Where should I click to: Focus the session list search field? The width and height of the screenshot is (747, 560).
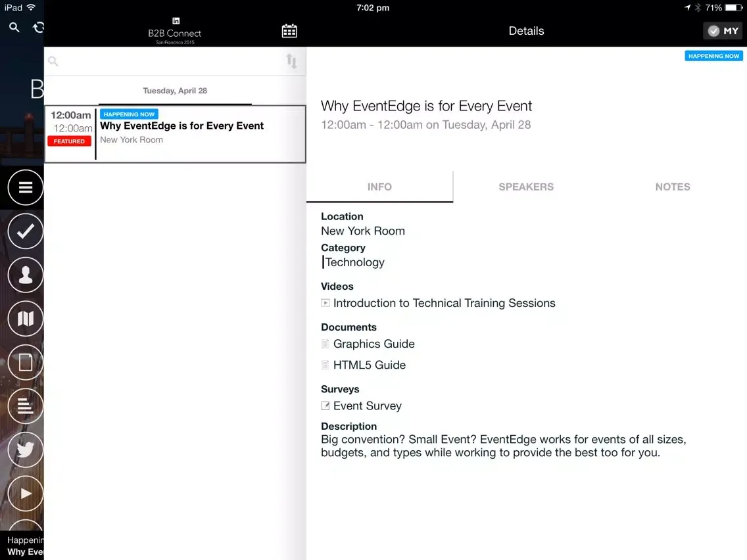tap(164, 61)
